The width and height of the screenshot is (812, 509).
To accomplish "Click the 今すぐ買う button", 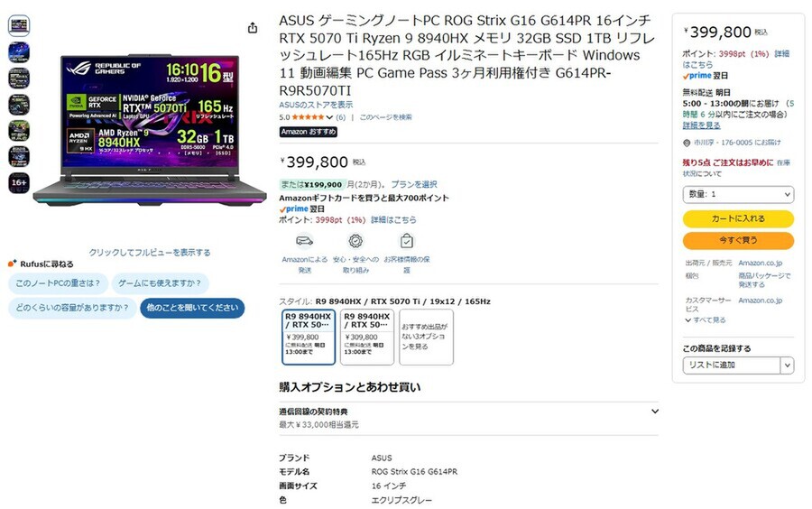I will click(x=738, y=240).
